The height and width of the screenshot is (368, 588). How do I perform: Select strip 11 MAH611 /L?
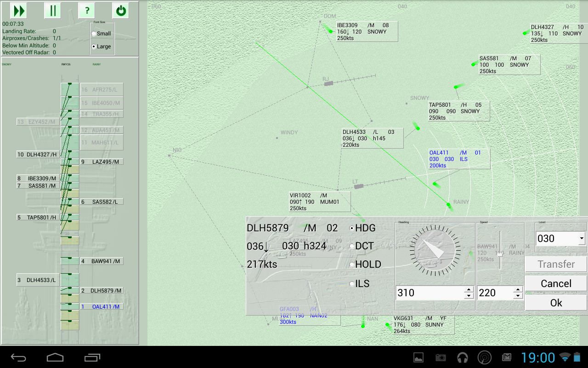102,142
